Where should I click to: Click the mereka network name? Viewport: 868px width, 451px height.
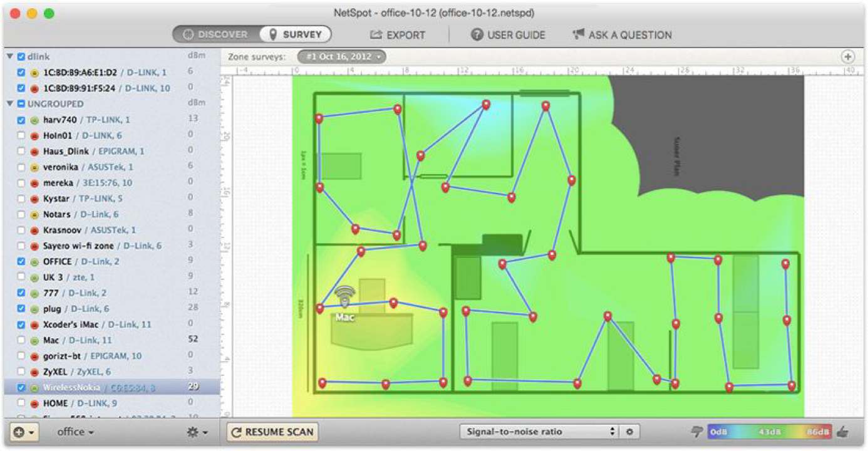pyautogui.click(x=57, y=183)
